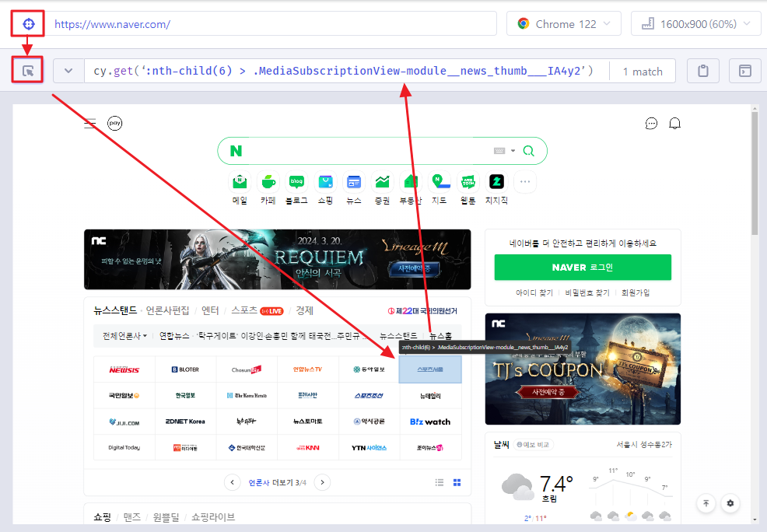Open the TJ's COUPON ad banner
767x532 pixels.
pos(583,369)
